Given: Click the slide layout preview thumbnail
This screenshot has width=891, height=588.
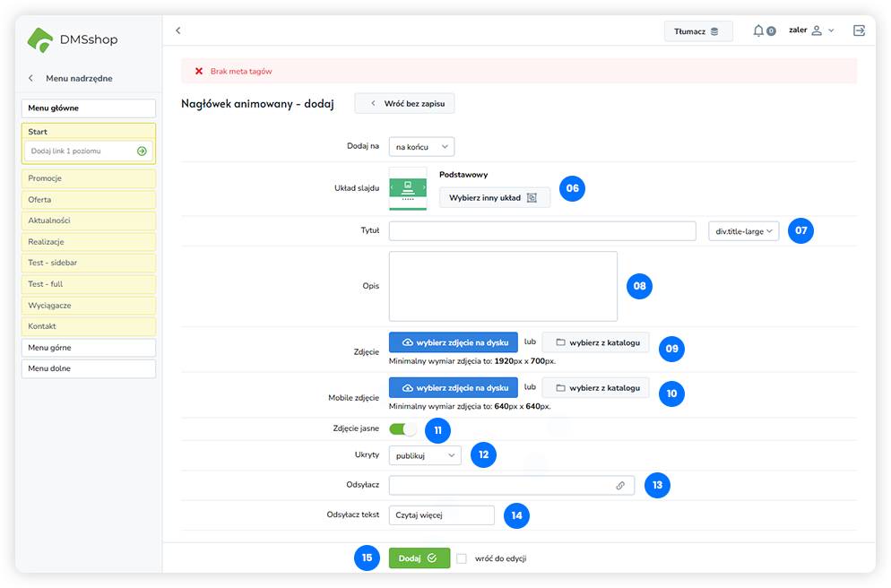Looking at the screenshot, I should point(408,188).
